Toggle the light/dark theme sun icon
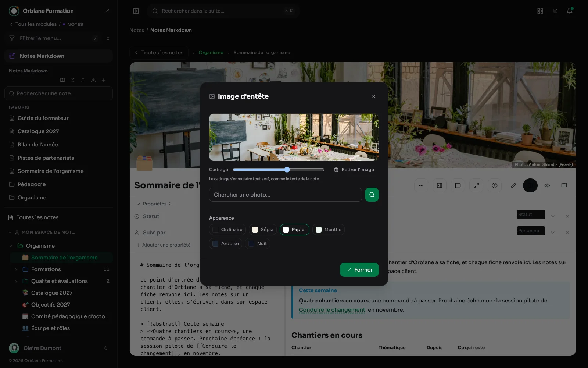The height and width of the screenshot is (368, 588). (555, 11)
